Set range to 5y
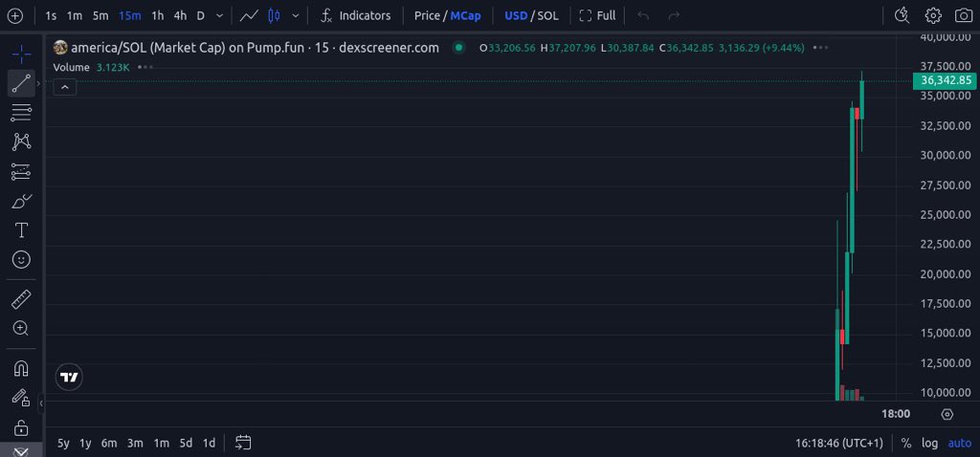980x457 pixels. click(63, 444)
